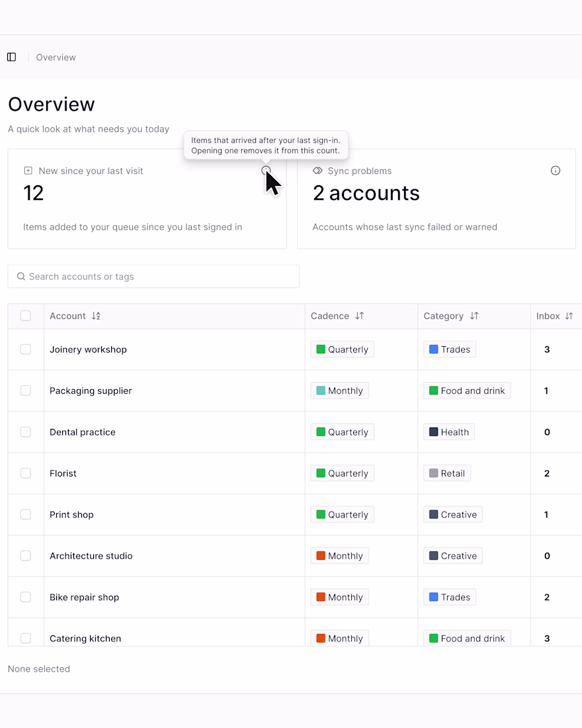This screenshot has width=582, height=728.
Task: Click the Sync problems link icon
Action: click(x=317, y=170)
